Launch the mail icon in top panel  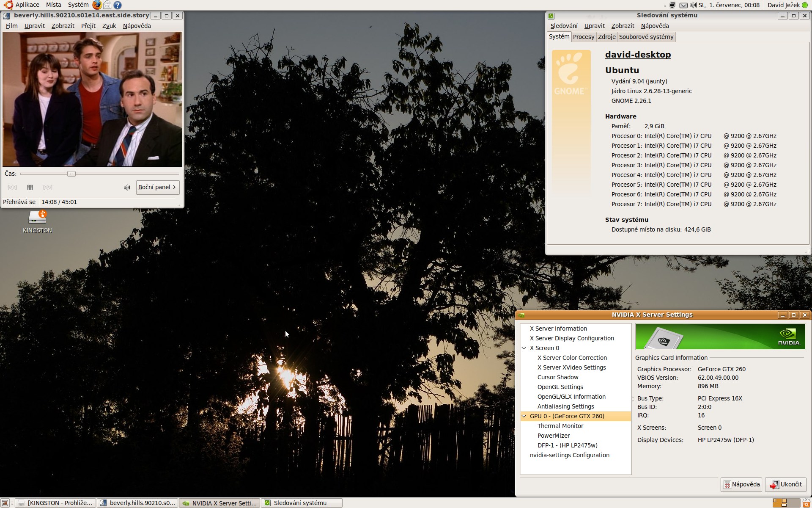tap(107, 5)
